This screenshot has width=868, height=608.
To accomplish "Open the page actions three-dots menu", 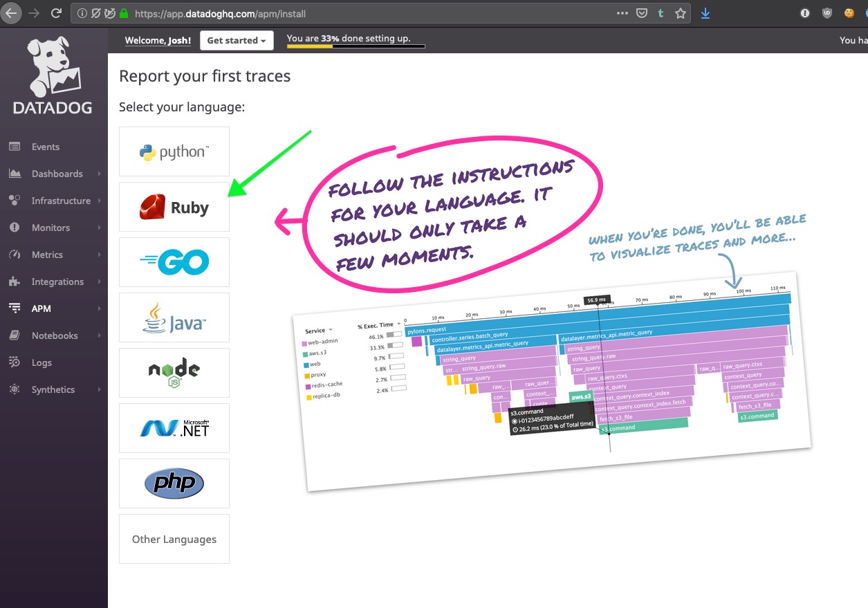I will (622, 13).
